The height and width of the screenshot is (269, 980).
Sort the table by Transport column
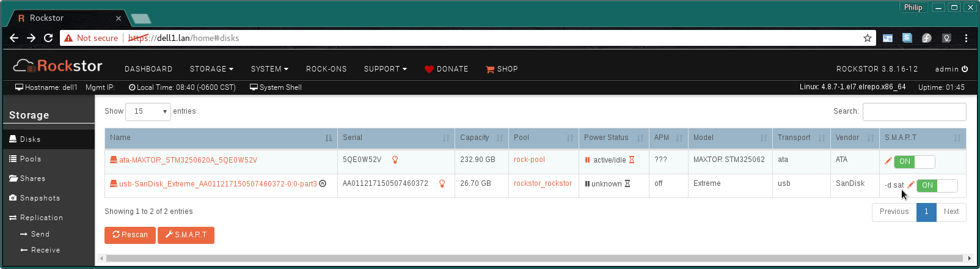(x=801, y=138)
